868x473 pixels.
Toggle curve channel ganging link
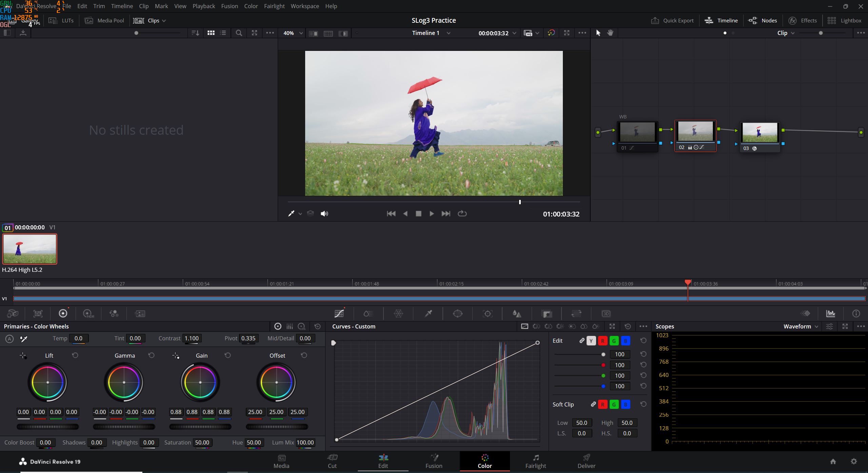pyautogui.click(x=582, y=340)
